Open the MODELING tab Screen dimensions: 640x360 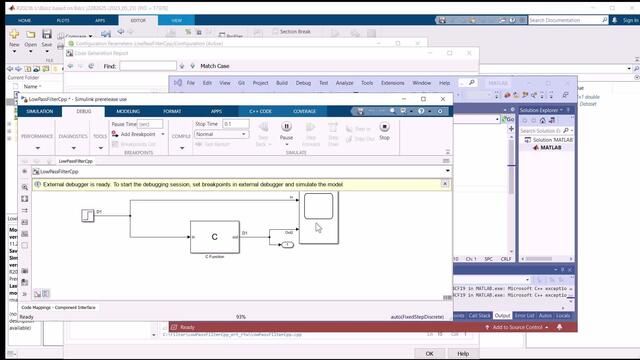click(128, 111)
